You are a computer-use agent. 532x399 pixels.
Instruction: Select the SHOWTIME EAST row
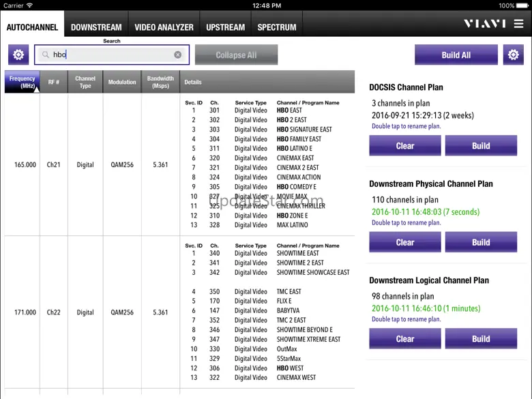click(267, 253)
